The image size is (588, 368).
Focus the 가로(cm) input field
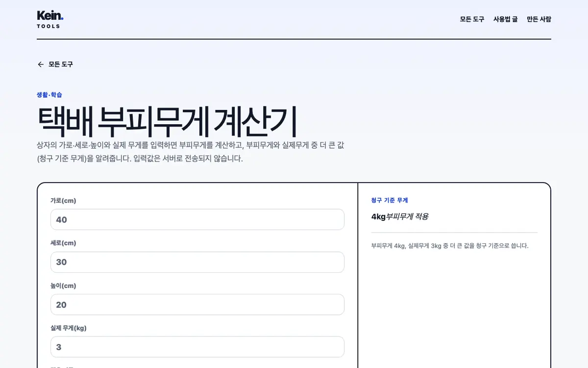click(197, 219)
